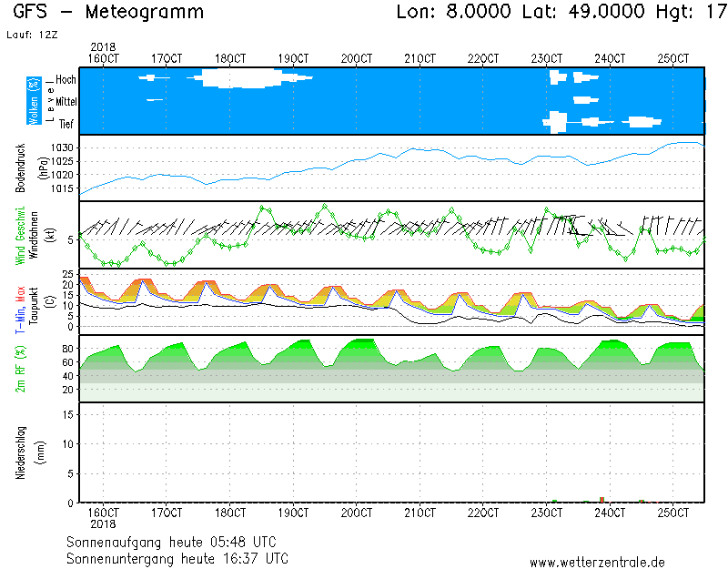Screen dimensions: 728x569
Task: Click the 25OCT label on the bottom axis
Action: coord(673,513)
